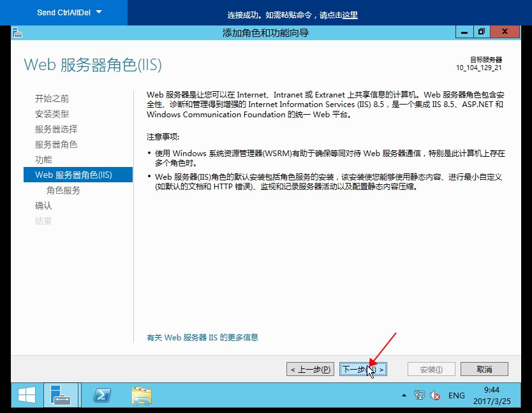Click the Web 服务器角色(IIS) page title
Viewport: 532px width, 413px height.
pos(92,64)
